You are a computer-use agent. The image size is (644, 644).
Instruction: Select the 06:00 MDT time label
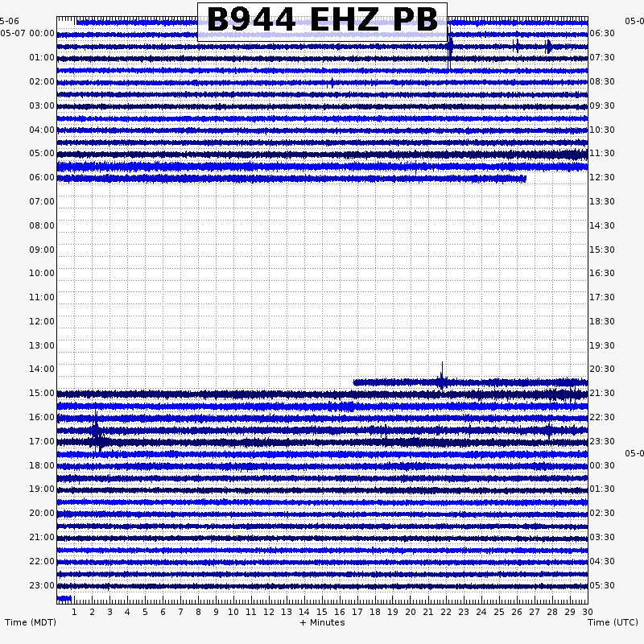(x=42, y=177)
